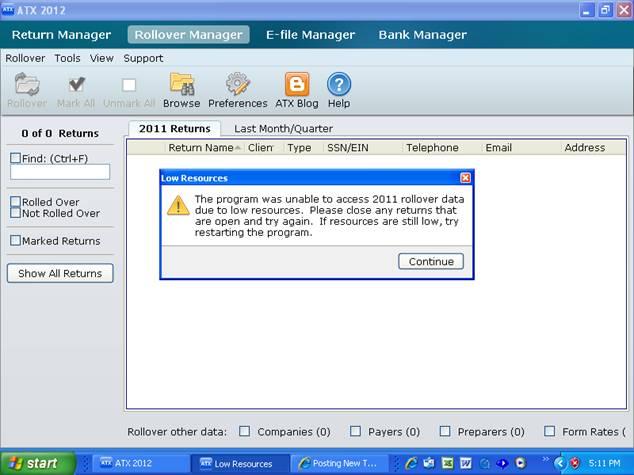Switch to the Bank Manager tab
Viewport: 634px width, 475px height.
(x=423, y=35)
